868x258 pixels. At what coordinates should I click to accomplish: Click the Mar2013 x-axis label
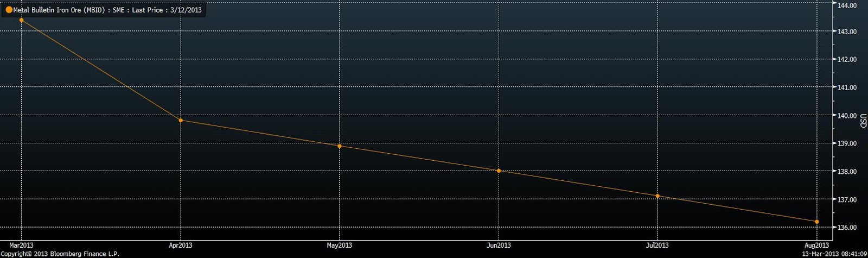(x=21, y=245)
